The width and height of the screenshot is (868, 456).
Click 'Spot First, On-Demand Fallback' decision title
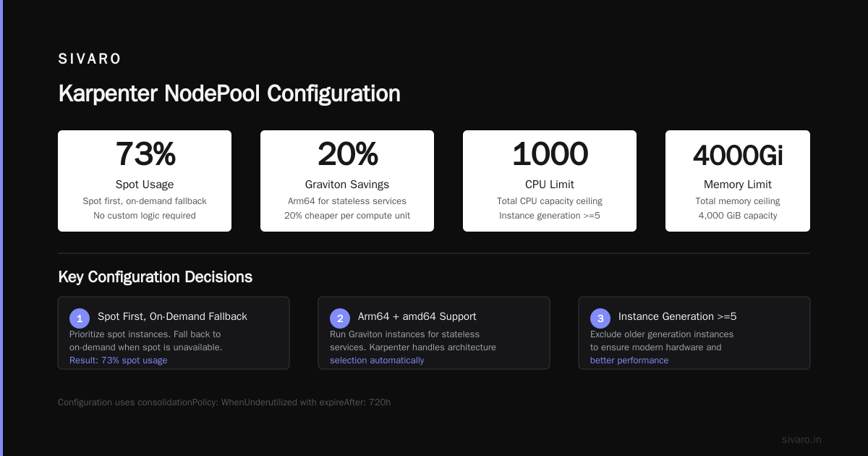[172, 316]
